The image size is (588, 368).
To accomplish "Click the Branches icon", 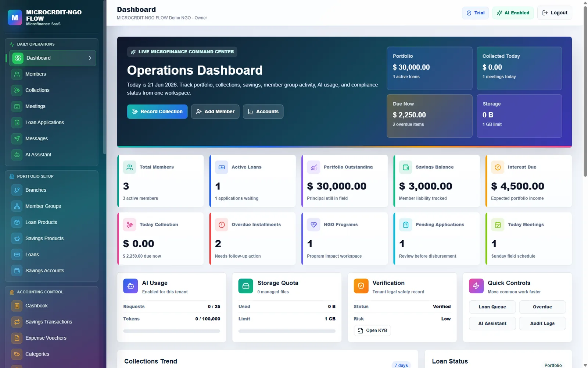I will tap(17, 190).
